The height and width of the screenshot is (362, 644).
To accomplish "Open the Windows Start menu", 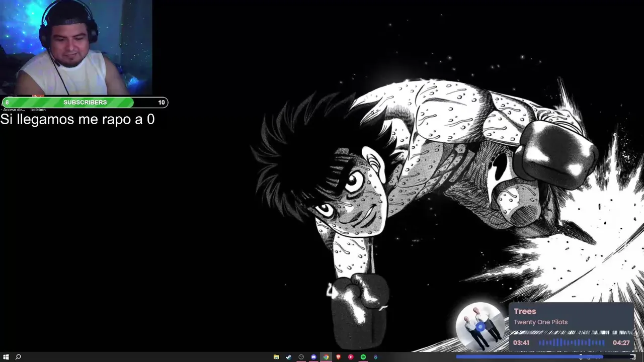I will point(6,357).
